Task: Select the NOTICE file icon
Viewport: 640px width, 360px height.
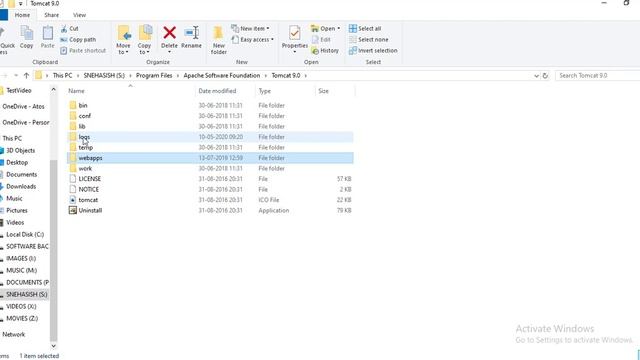Action: [x=73, y=189]
